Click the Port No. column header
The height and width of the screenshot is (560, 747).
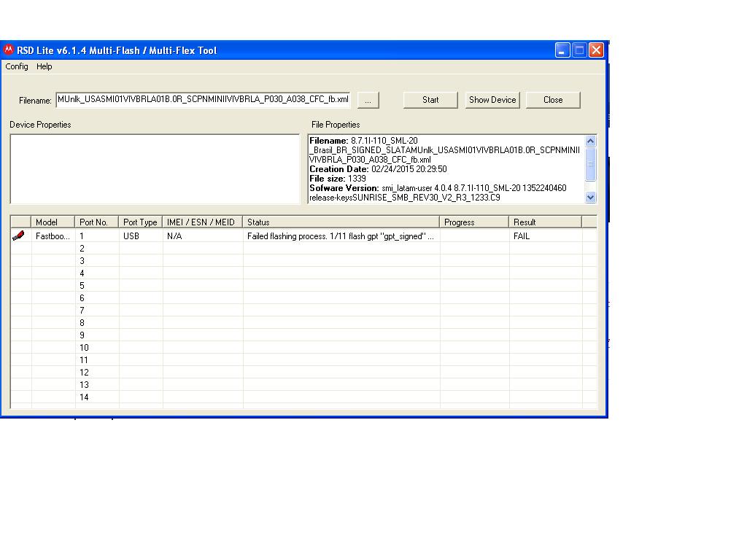point(96,222)
